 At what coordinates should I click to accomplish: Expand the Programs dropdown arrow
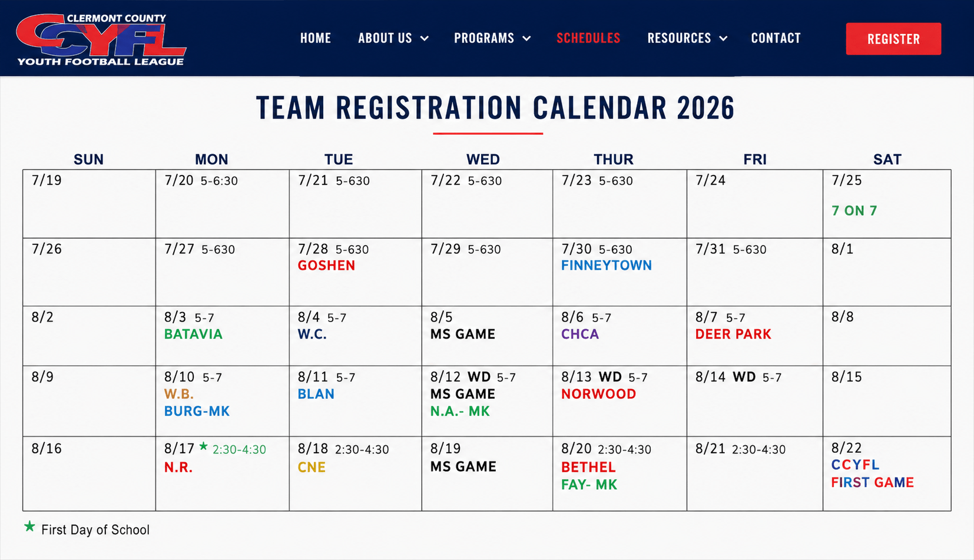click(526, 38)
